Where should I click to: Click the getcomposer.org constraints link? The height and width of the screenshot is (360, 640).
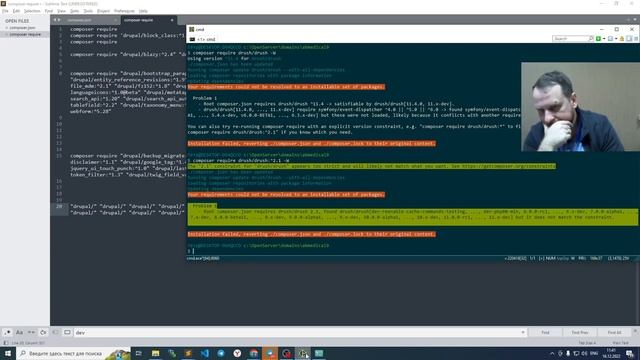(509, 166)
